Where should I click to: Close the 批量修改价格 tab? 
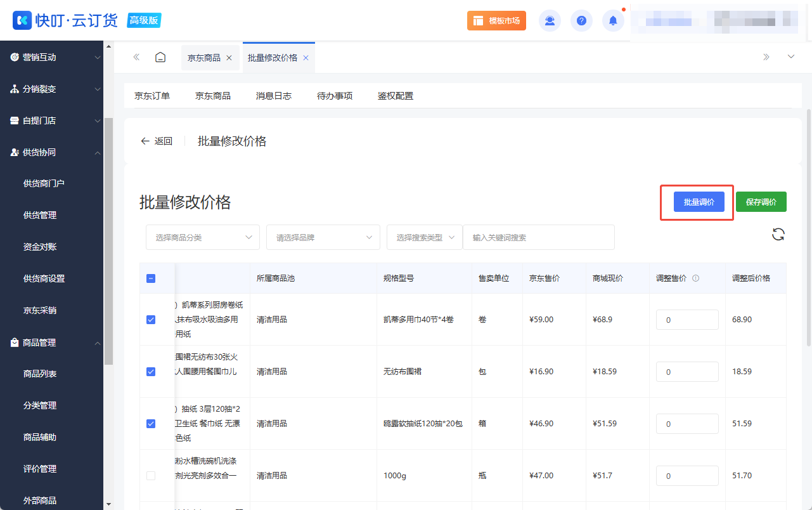[x=306, y=58]
